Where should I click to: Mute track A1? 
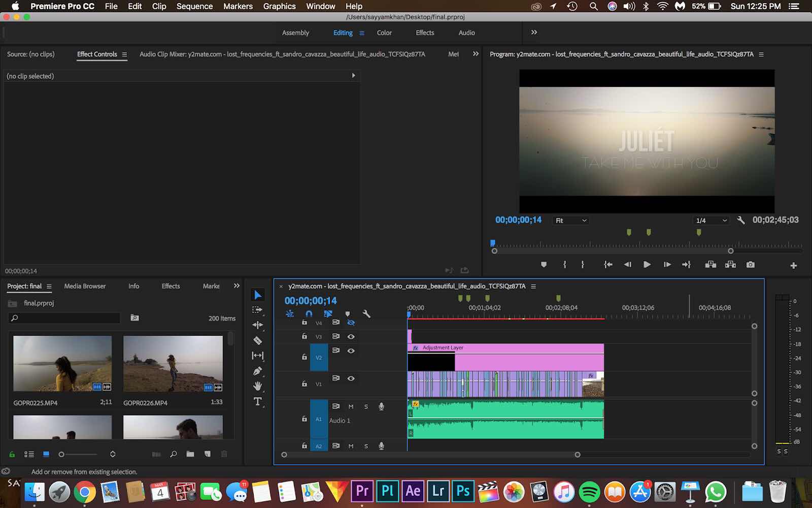point(351,406)
